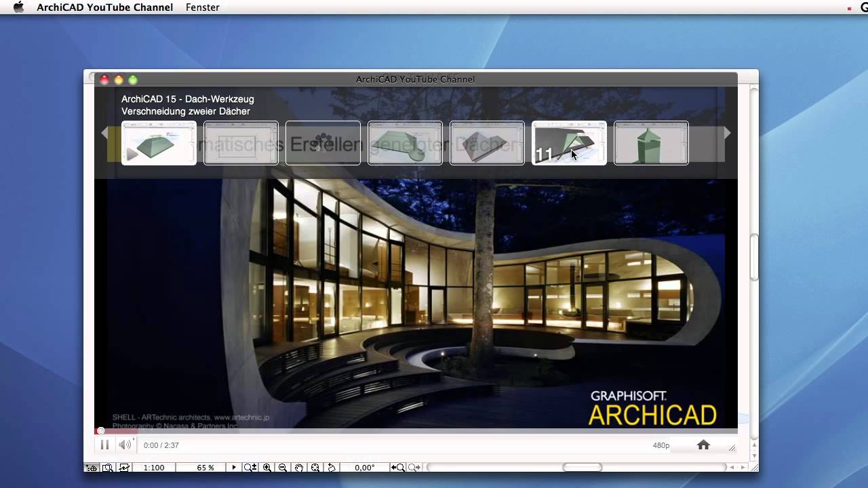Click the horizontal scrollbar thumb at the bottom
This screenshot has width=868, height=488.
click(x=583, y=468)
